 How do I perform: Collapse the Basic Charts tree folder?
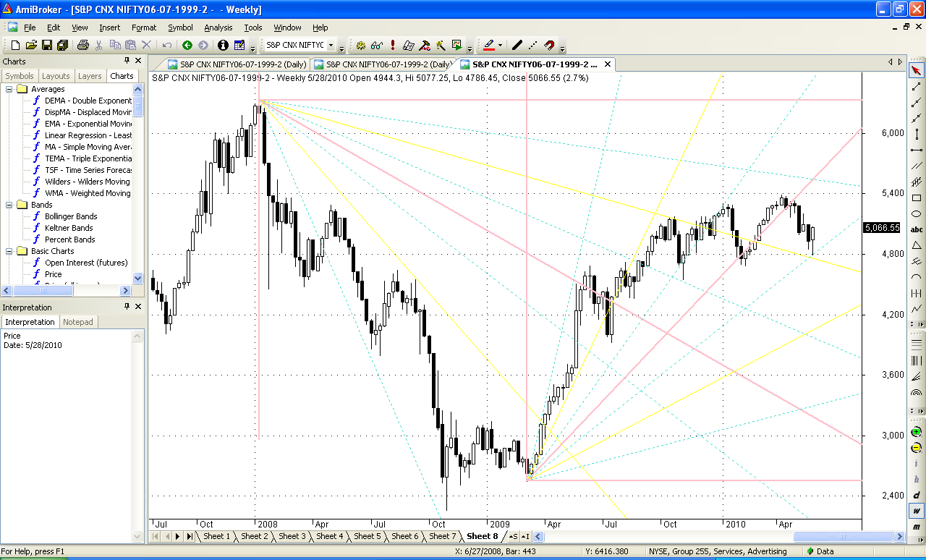click(9, 251)
